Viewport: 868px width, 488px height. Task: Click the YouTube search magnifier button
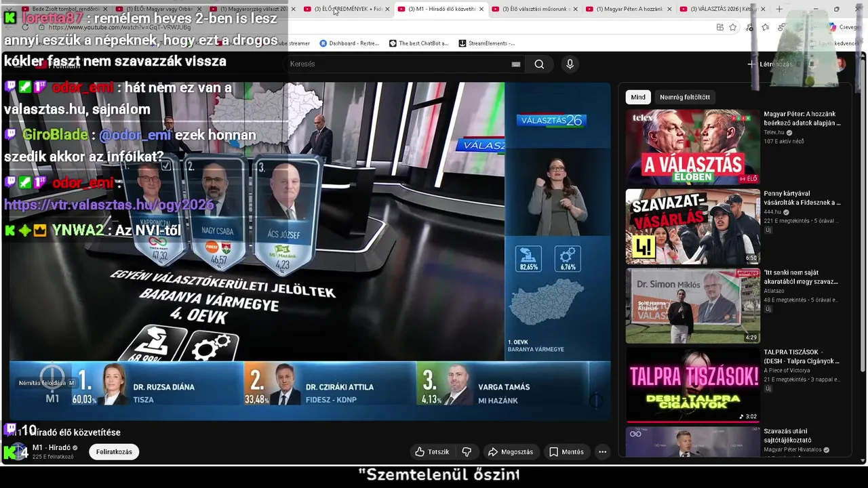pyautogui.click(x=539, y=64)
